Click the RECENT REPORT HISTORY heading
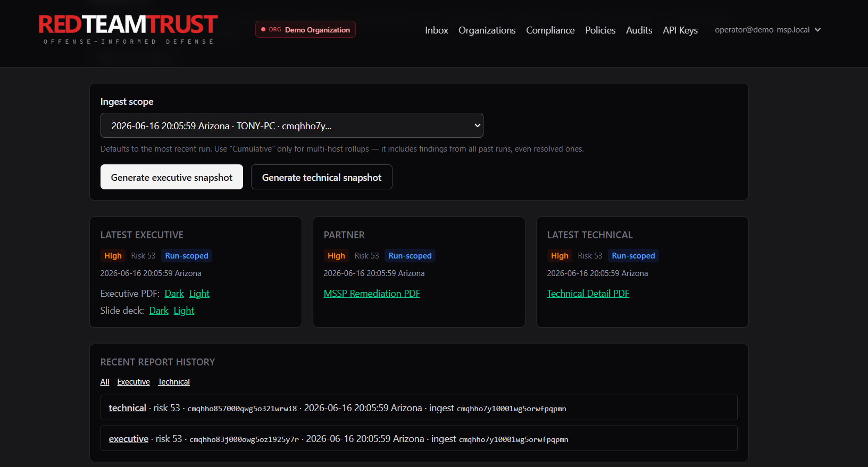Image resolution: width=868 pixels, height=467 pixels. click(157, 362)
